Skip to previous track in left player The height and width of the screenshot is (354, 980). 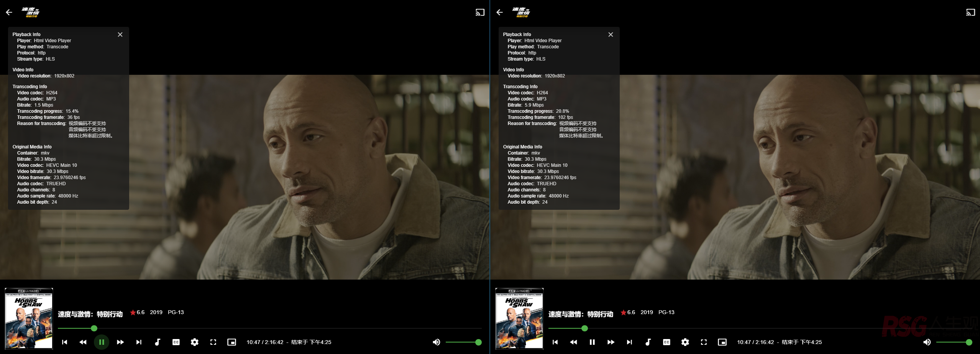[64, 342]
